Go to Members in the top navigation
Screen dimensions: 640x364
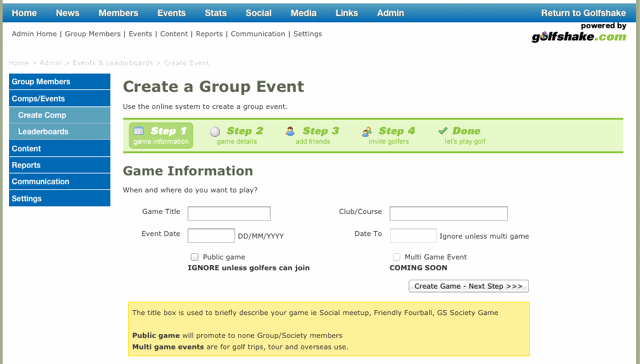(x=118, y=13)
